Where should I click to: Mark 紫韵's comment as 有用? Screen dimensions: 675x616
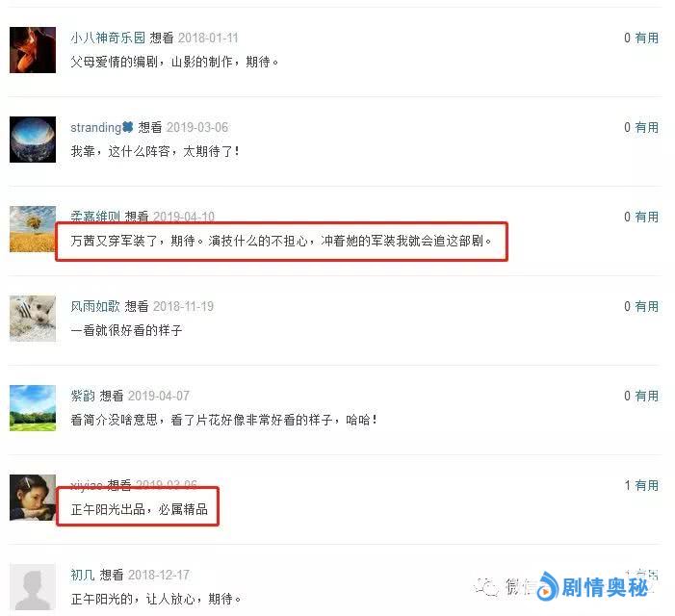646,396
